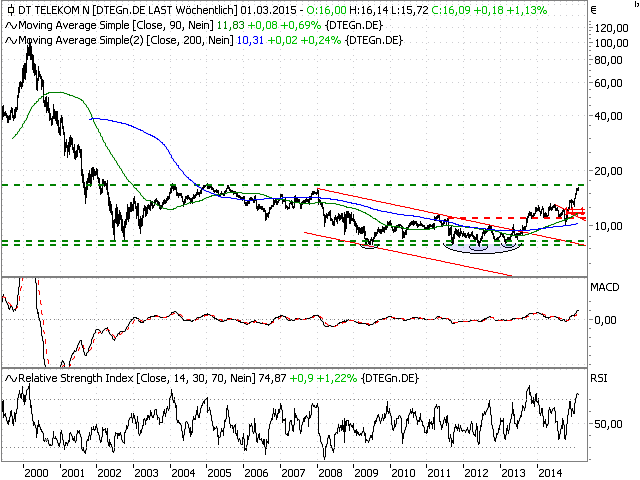Image resolution: width=640 pixels, height=480 pixels.
Task: Click the RSI panel label on right axis
Action: (599, 378)
